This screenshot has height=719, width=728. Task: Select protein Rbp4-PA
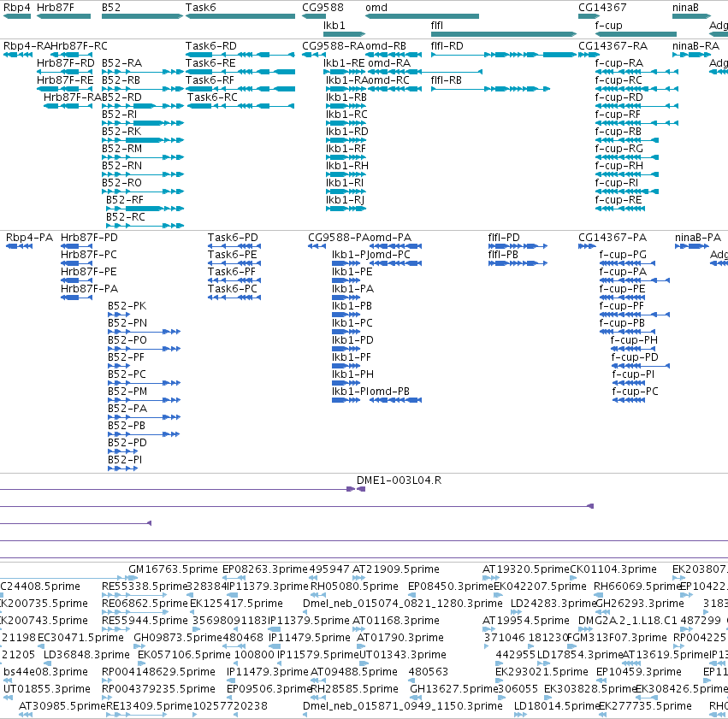(19, 246)
